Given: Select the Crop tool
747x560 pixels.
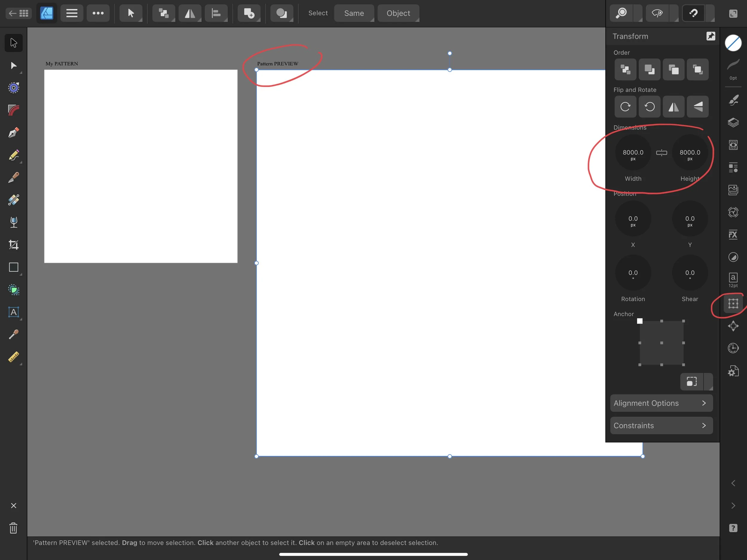Looking at the screenshot, I should (x=13, y=245).
